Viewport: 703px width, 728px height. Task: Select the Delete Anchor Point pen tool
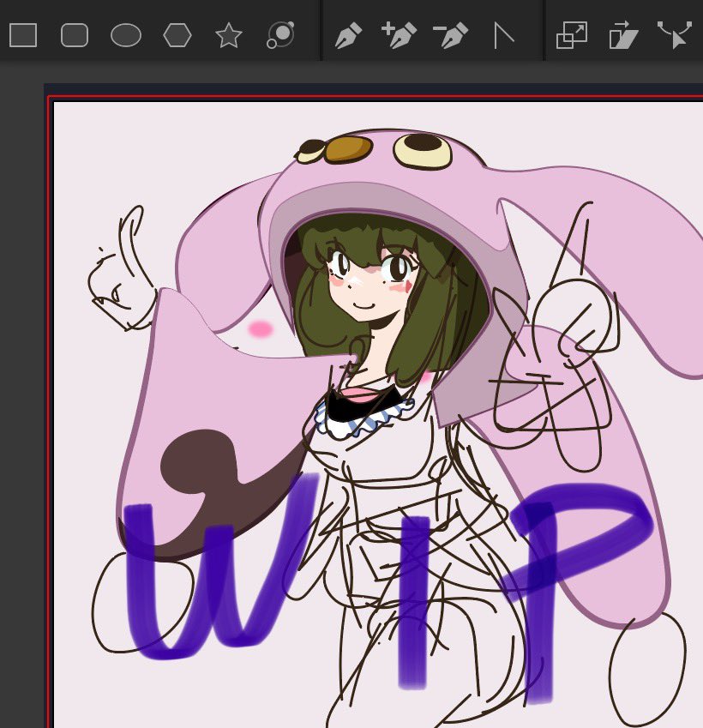click(x=450, y=35)
